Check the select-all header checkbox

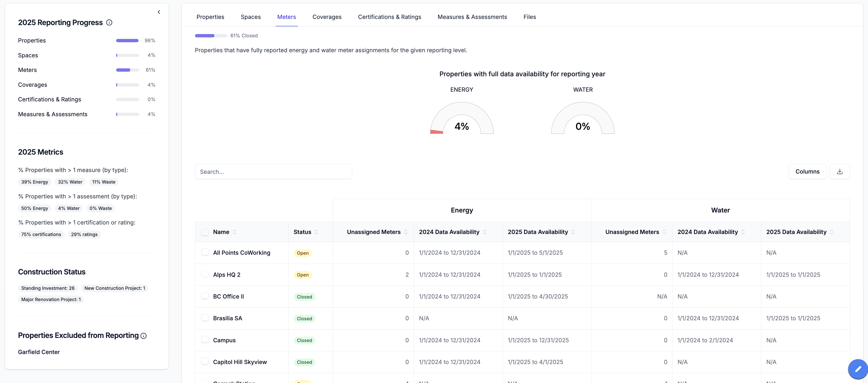pyautogui.click(x=205, y=232)
